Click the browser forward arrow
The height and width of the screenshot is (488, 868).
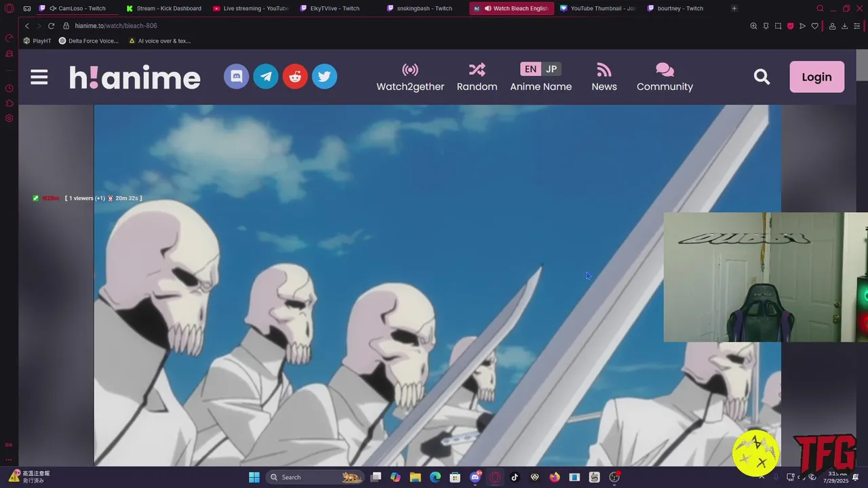pyautogui.click(x=39, y=26)
